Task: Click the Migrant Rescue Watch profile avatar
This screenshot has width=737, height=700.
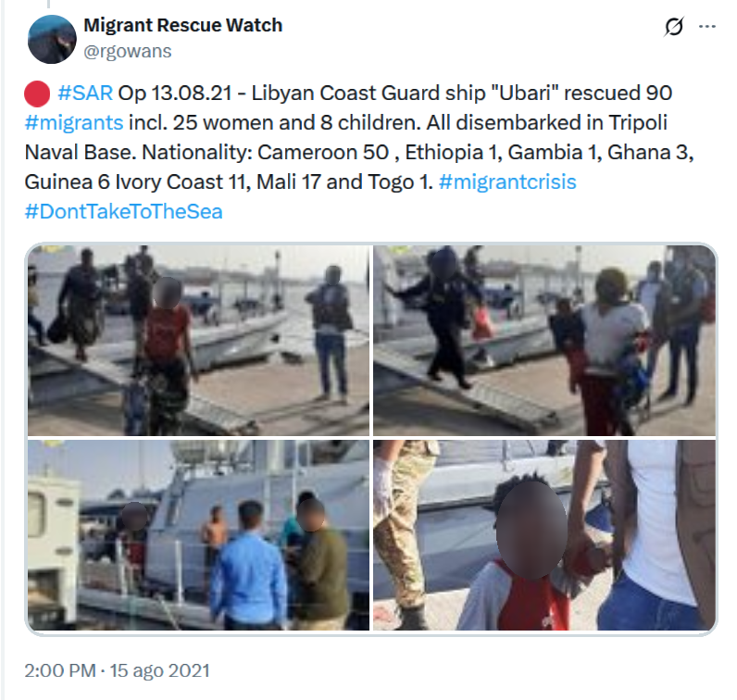Action: point(52,40)
